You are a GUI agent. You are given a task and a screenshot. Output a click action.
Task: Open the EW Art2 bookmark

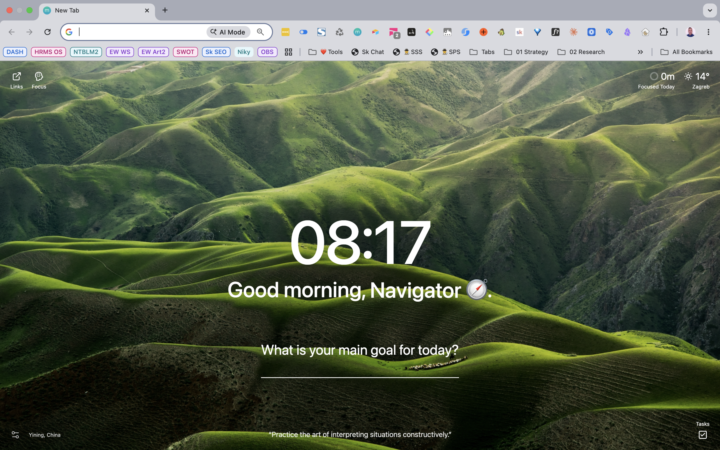153,52
